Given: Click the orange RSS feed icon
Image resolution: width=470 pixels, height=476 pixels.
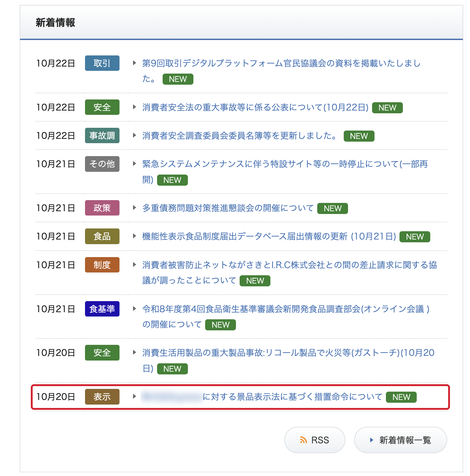Looking at the screenshot, I should pyautogui.click(x=304, y=440).
